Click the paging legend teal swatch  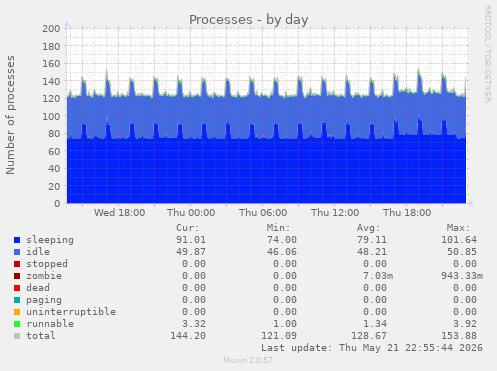pyautogui.click(x=17, y=300)
